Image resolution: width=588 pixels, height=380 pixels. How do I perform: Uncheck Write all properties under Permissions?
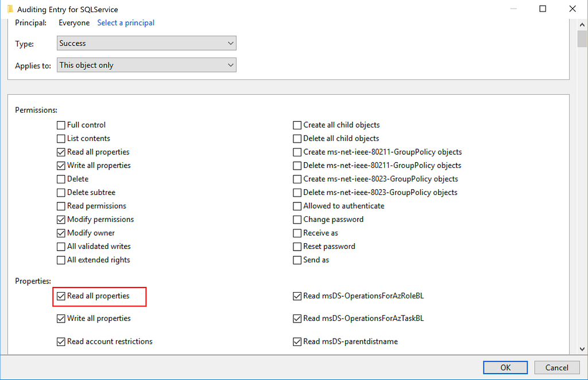61,166
